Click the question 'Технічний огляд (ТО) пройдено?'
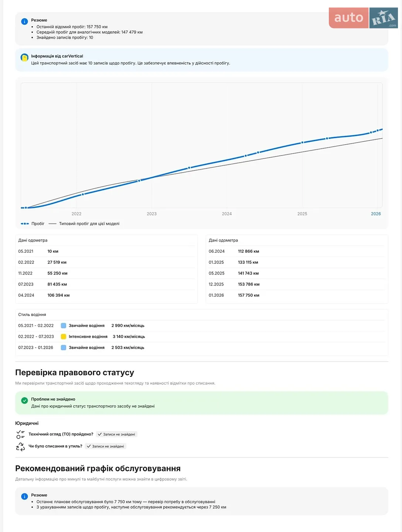This screenshot has width=402, height=532. pyautogui.click(x=61, y=434)
